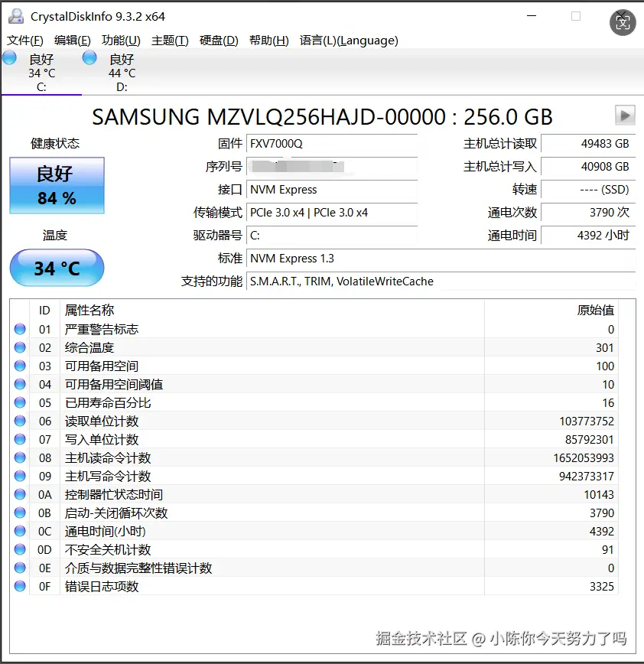The image size is (644, 664).
Task: Click the blue status dot beside 严重警告标志
Action: (19, 329)
